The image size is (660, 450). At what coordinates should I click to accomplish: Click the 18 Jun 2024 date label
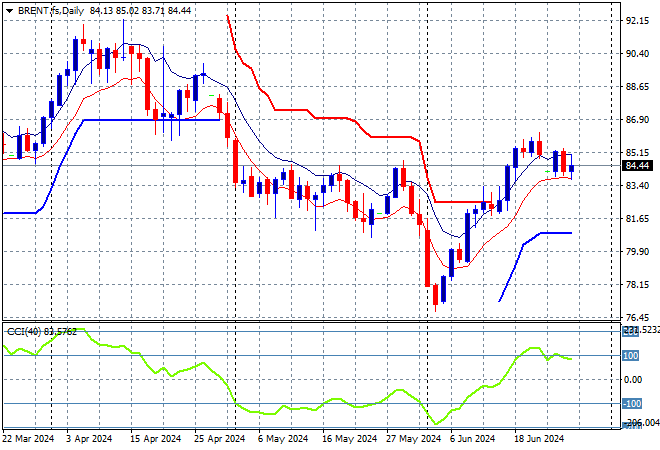[x=539, y=439]
